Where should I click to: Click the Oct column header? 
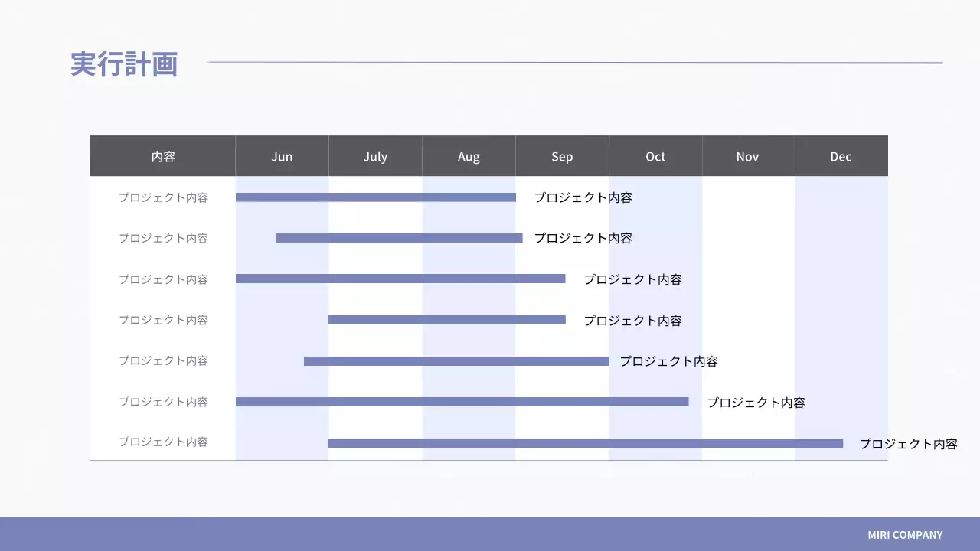pyautogui.click(x=655, y=156)
